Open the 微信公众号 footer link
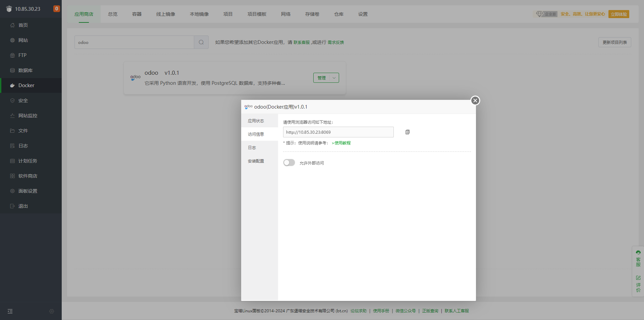The image size is (644, 320). [x=406, y=311]
